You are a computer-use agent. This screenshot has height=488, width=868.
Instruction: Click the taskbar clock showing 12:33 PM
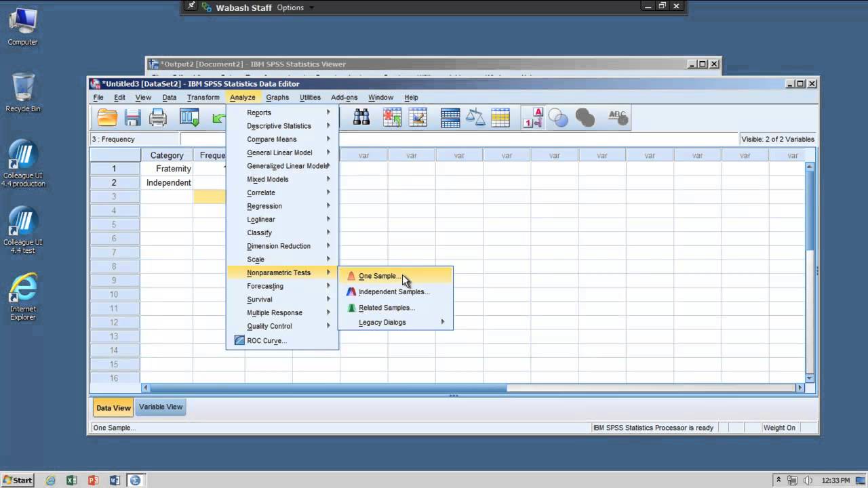(835, 481)
